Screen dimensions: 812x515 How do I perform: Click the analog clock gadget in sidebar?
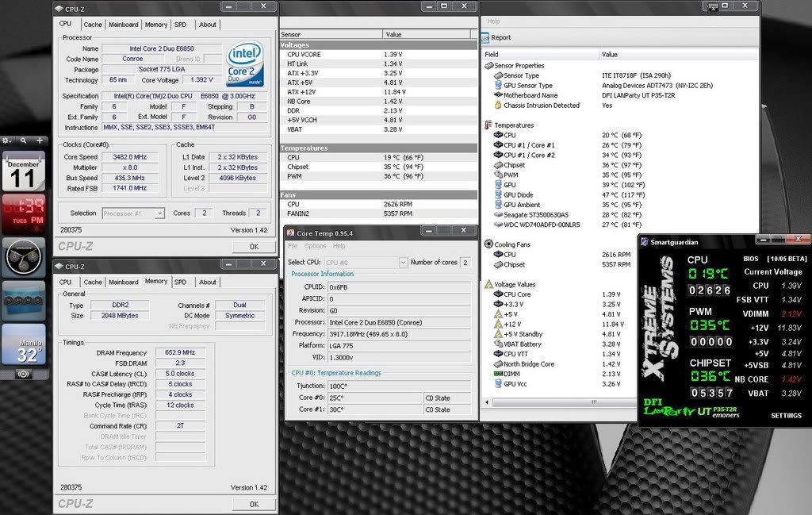[24, 256]
